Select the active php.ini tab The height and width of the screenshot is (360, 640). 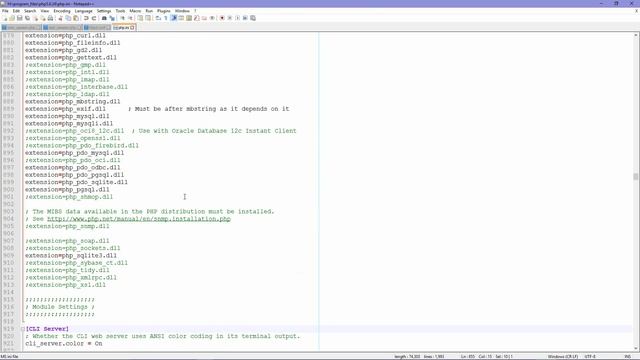[123, 28]
